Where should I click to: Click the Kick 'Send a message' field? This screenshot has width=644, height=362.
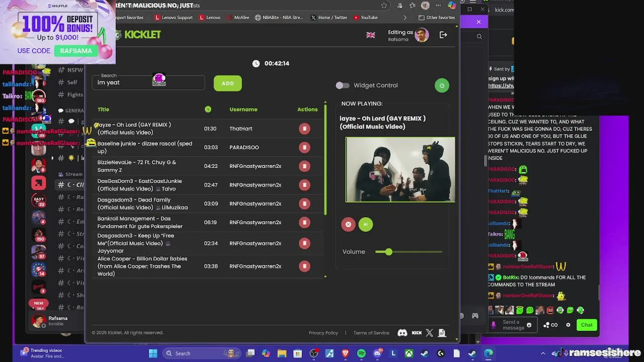pyautogui.click(x=513, y=325)
